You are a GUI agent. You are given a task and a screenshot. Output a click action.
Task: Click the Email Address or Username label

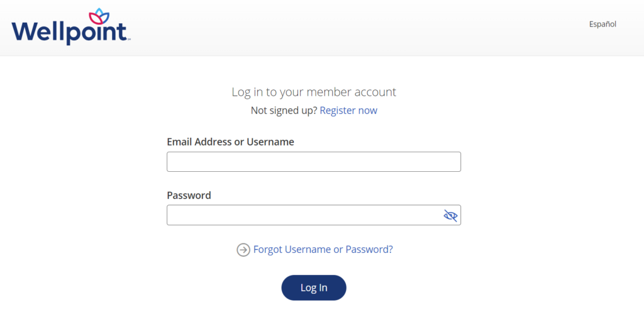pyautogui.click(x=230, y=142)
